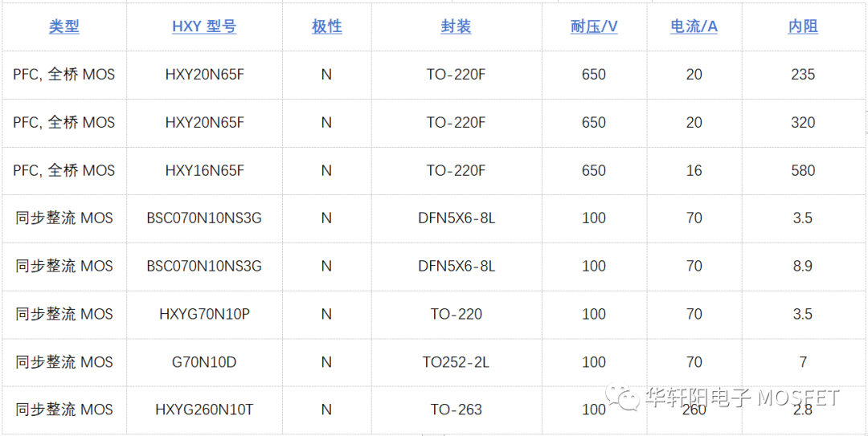This screenshot has width=868, height=436.
Task: Select the 2.8 resistance cell
Action: [x=803, y=410]
